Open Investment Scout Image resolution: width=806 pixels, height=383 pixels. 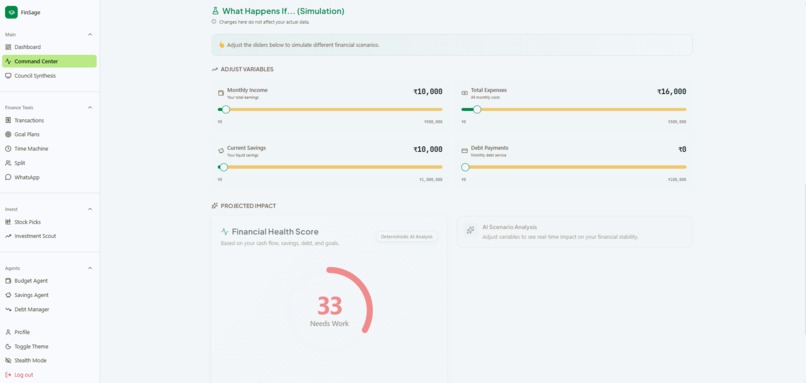point(49,236)
